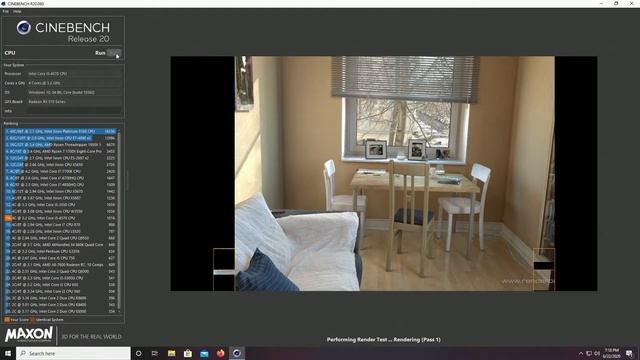Select the AMD A8-7600 Radeon R7 row
Image resolution: width=640 pixels, height=360 pixels.
tap(60, 264)
